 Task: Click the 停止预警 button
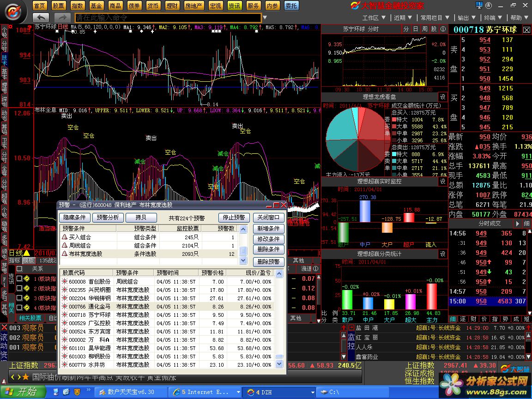(x=234, y=218)
